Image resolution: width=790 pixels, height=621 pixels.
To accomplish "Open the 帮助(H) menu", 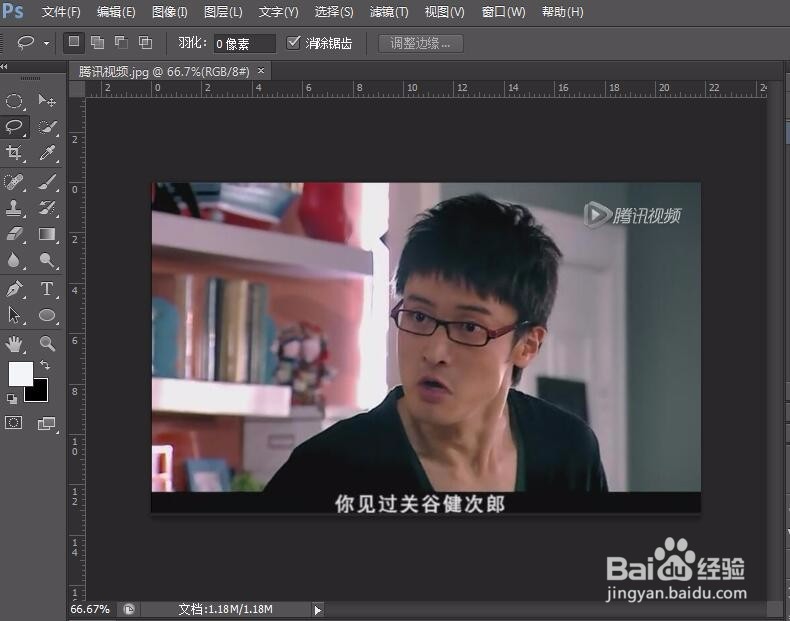I will point(562,12).
